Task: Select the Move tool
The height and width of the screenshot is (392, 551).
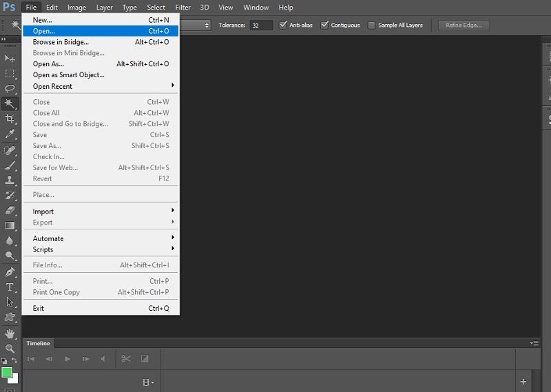Action: [x=10, y=58]
